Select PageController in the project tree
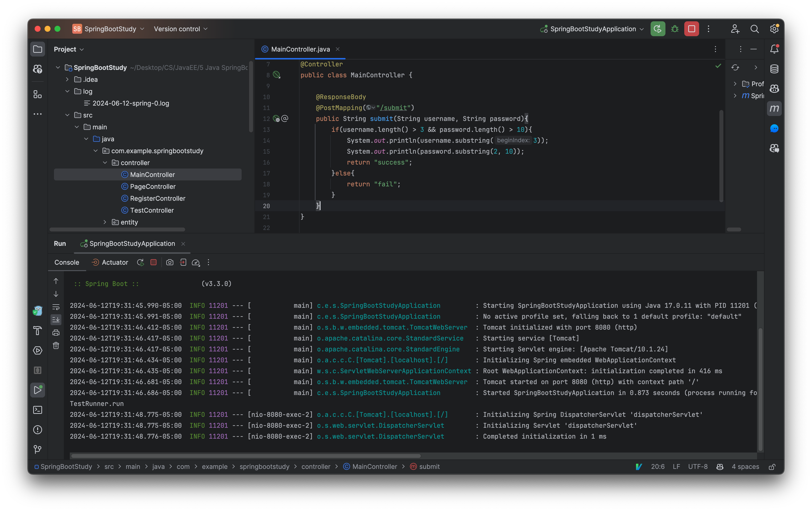 (152, 186)
